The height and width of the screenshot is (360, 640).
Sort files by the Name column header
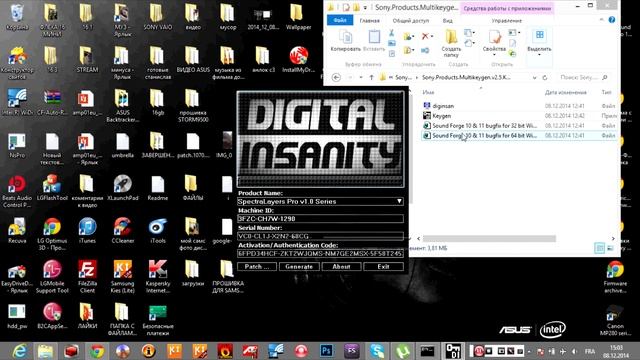428,92
